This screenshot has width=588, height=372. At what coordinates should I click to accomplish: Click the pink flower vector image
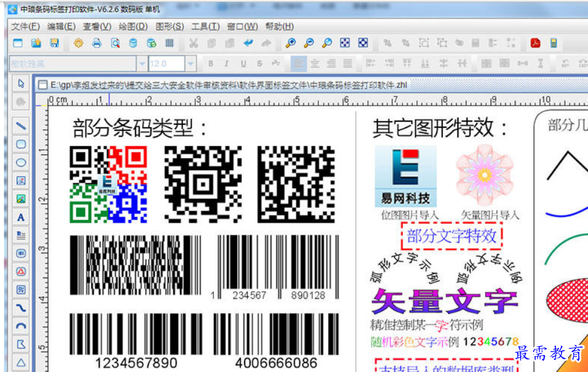pyautogui.click(x=484, y=175)
